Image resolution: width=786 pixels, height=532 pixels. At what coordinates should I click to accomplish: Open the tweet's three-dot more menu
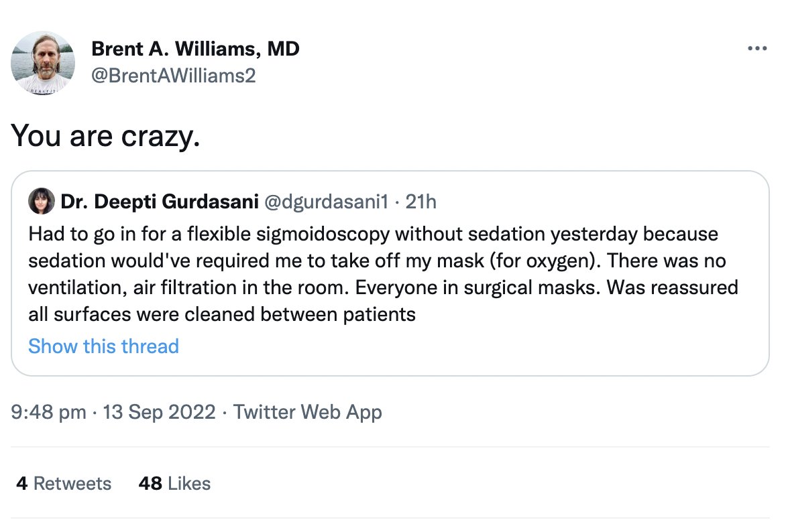pyautogui.click(x=756, y=49)
